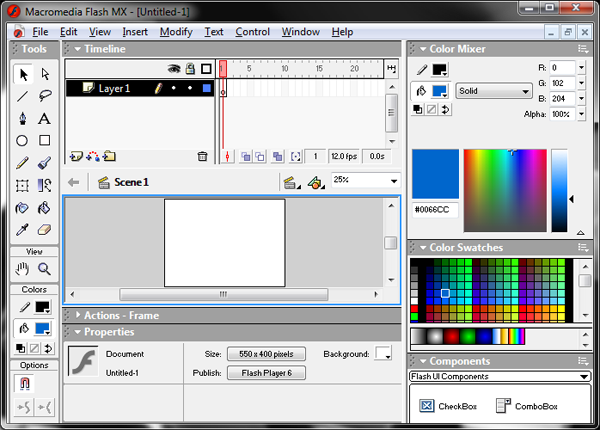Select the Lasso tool
Screen dimensions: 600x430
[x=45, y=95]
